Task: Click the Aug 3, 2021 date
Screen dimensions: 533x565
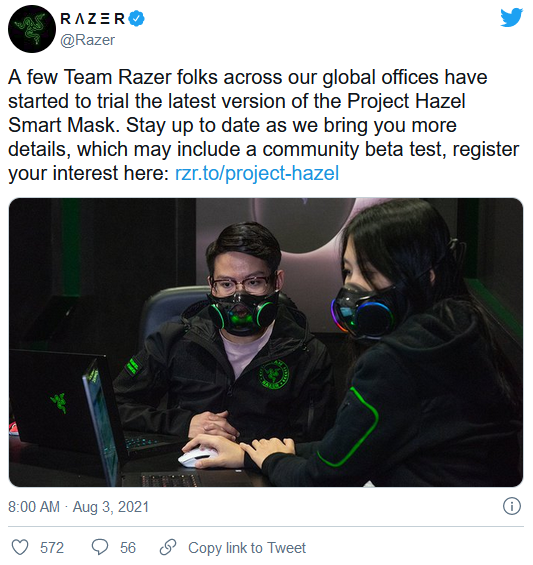Action: tap(111, 507)
